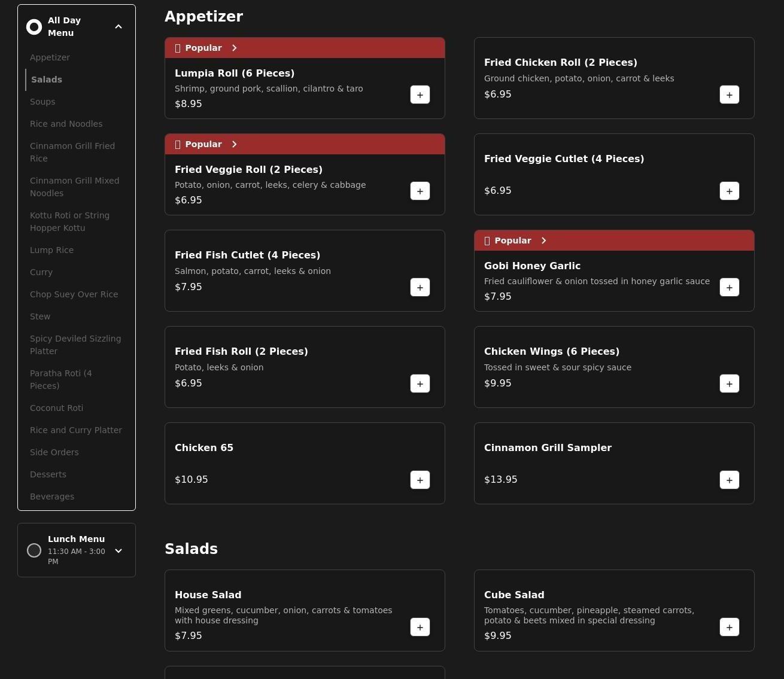This screenshot has height=679, width=784.
Task: Click the Popular banner above Gobi Honey Garlic
Action: (613, 240)
